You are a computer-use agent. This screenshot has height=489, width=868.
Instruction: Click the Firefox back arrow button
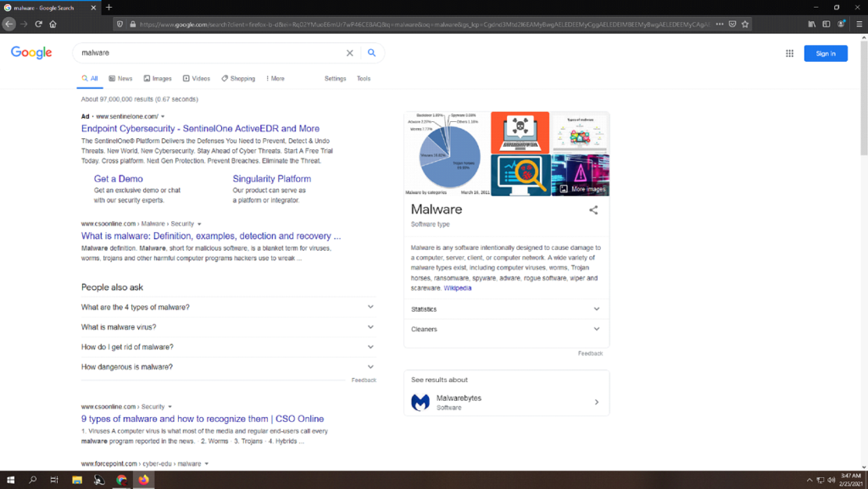[x=8, y=24]
